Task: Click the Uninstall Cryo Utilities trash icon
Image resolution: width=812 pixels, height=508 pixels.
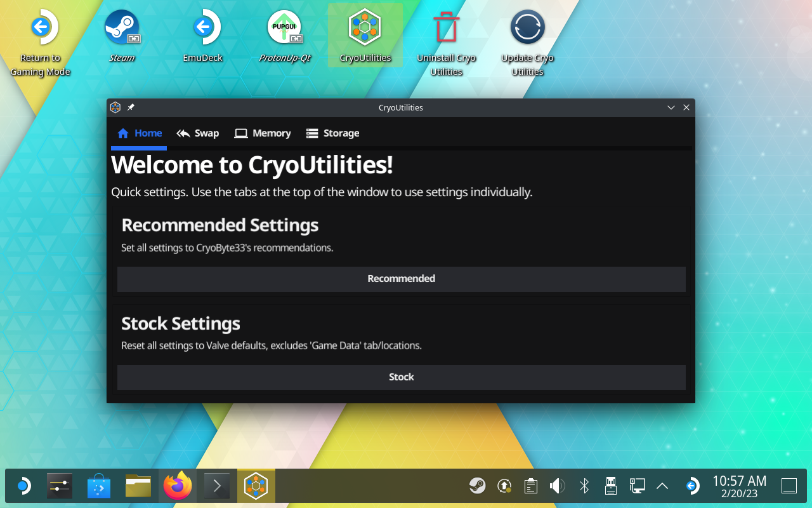Action: pyautogui.click(x=446, y=29)
